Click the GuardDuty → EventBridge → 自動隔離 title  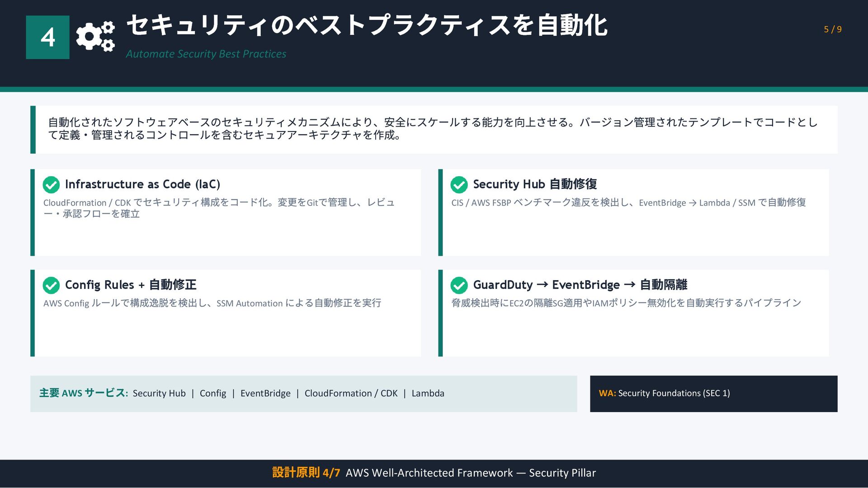tap(580, 285)
